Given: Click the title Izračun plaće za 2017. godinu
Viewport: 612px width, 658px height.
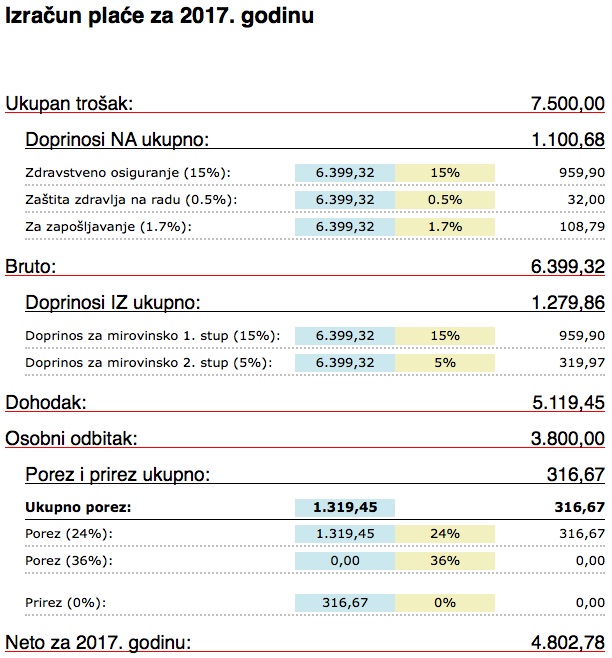Looking at the screenshot, I should pos(159,18).
